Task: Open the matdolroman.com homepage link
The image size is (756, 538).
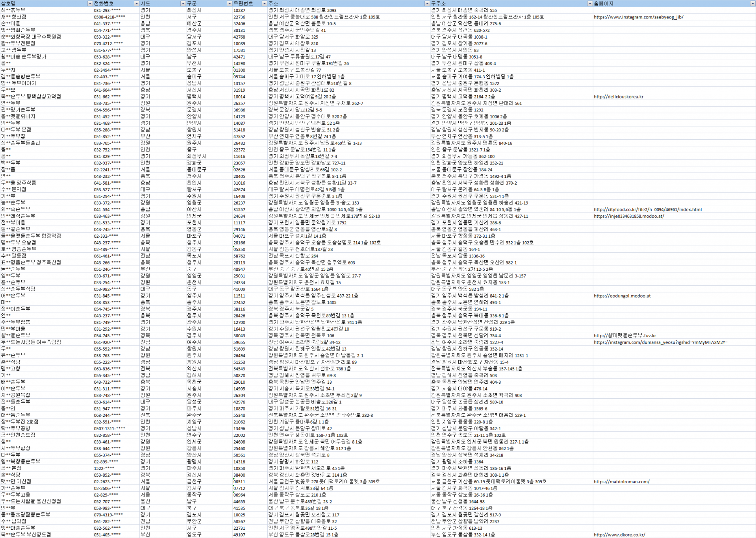Action: click(x=621, y=482)
